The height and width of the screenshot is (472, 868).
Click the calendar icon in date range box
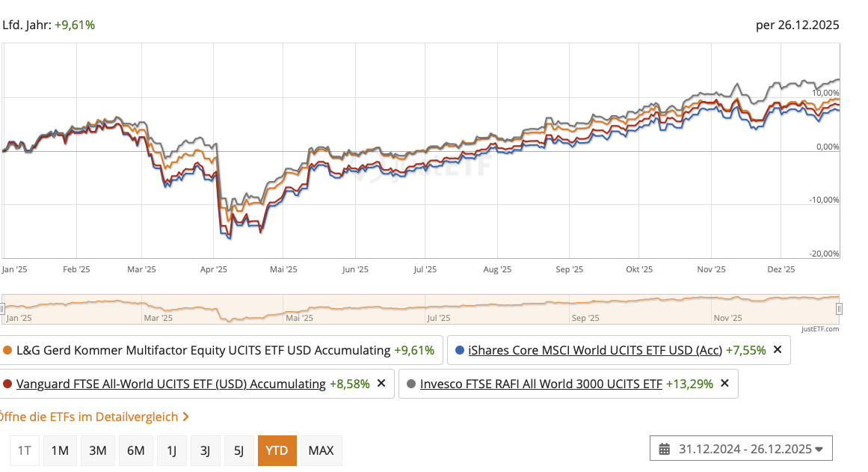pos(665,450)
